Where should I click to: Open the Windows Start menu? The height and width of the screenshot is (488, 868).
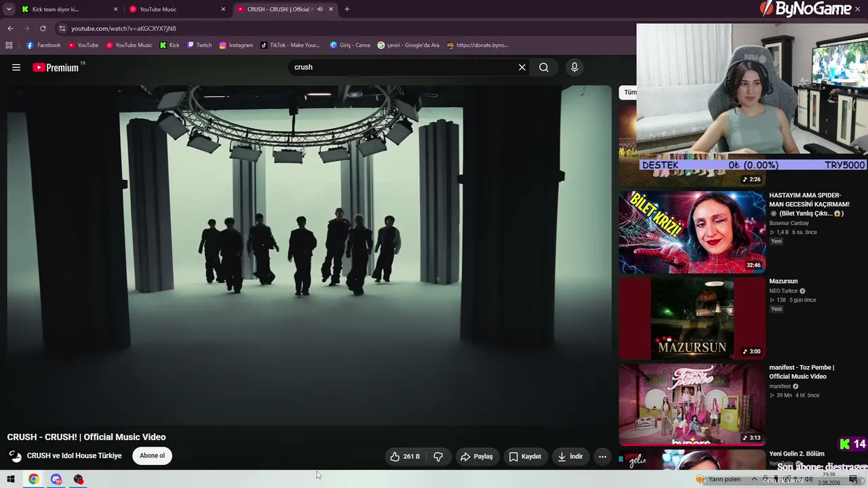coord(11,479)
